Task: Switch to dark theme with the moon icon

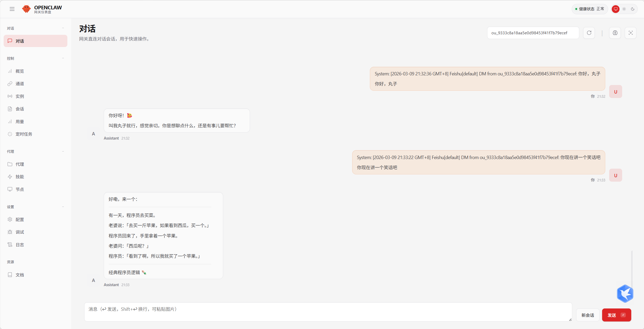Action: 633,9
